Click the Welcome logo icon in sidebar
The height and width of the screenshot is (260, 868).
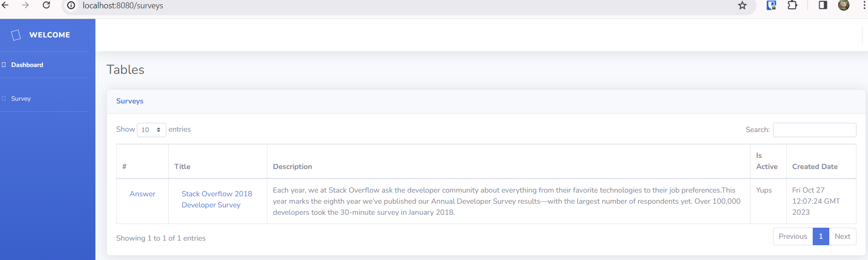[x=16, y=35]
